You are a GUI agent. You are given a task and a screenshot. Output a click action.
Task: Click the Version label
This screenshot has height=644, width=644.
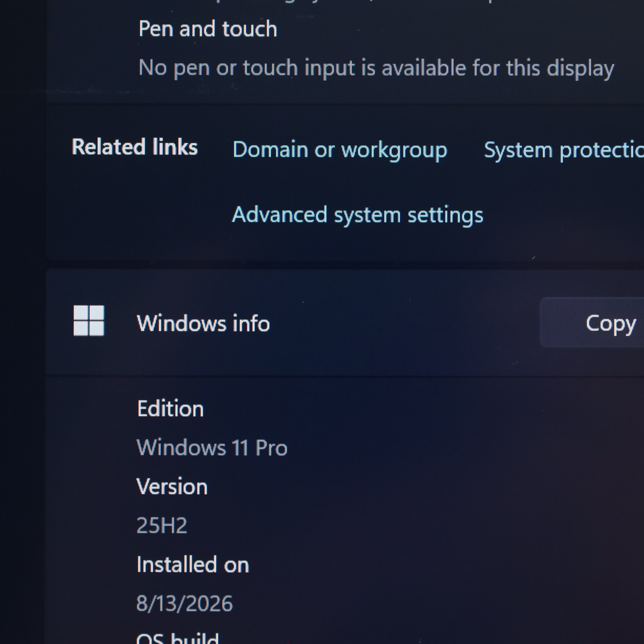(172, 487)
